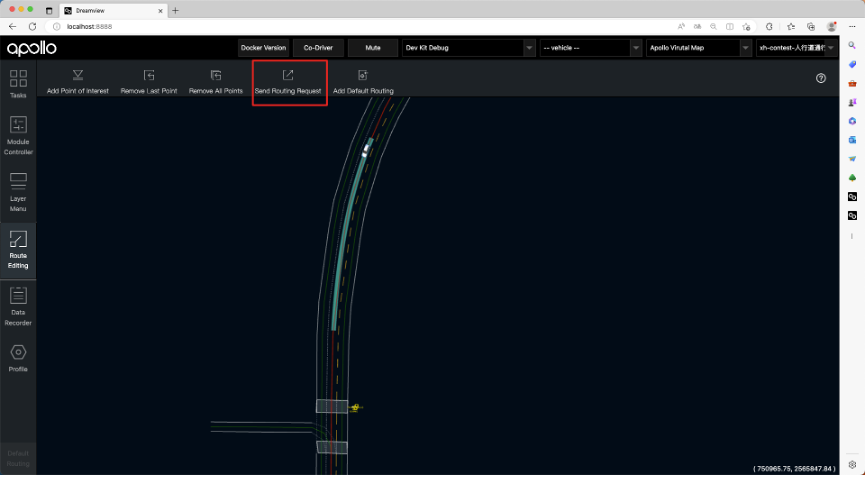This screenshot has width=866, height=477.
Task: Click the sidebar search icon
Action: click(852, 46)
